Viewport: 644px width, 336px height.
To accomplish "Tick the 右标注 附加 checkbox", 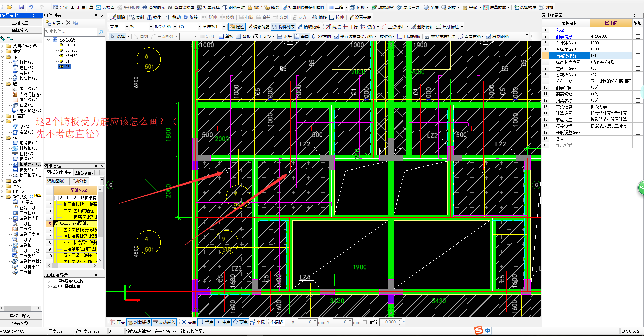I will pos(638,49).
